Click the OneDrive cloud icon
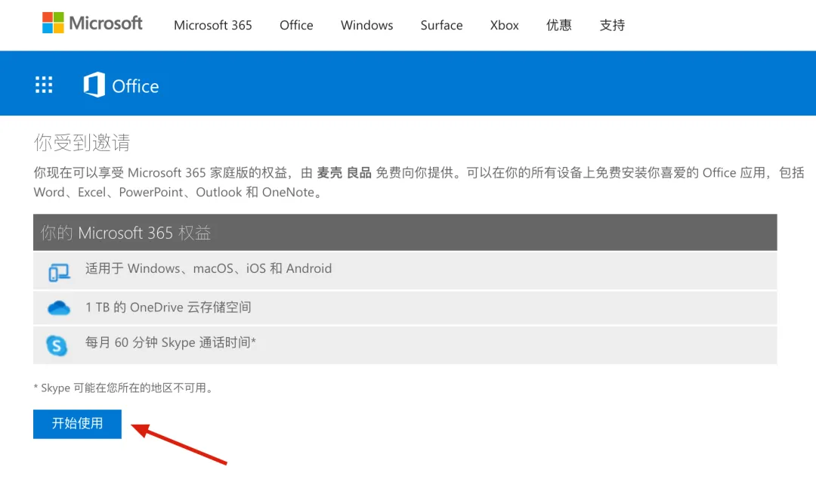This screenshot has width=816, height=504. pyautogui.click(x=59, y=308)
